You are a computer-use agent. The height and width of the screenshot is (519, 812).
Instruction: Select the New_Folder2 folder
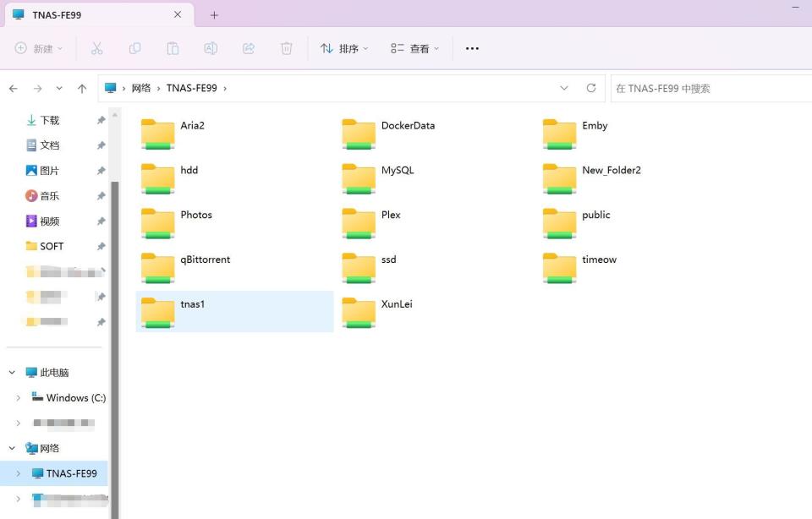pos(592,178)
